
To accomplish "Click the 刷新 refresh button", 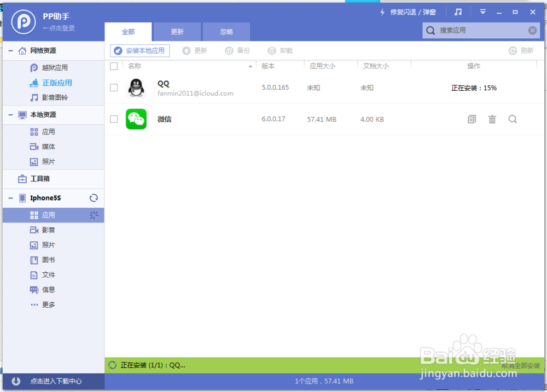I will click(521, 51).
